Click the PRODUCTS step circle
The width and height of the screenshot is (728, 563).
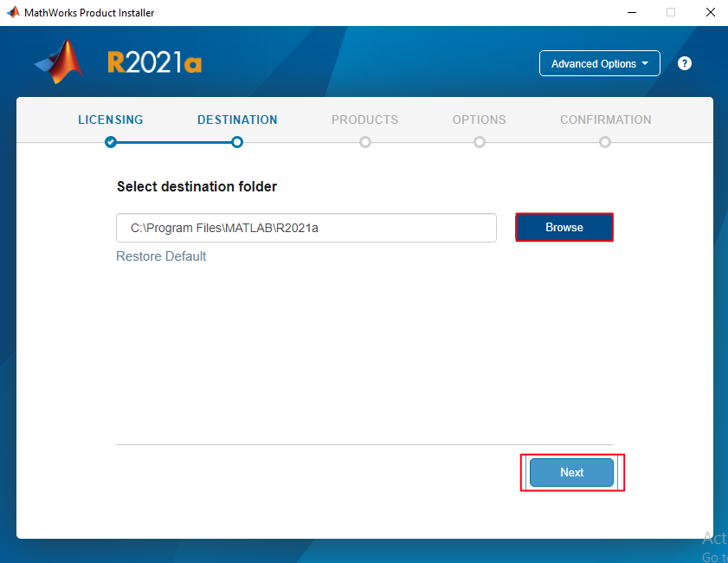click(364, 141)
